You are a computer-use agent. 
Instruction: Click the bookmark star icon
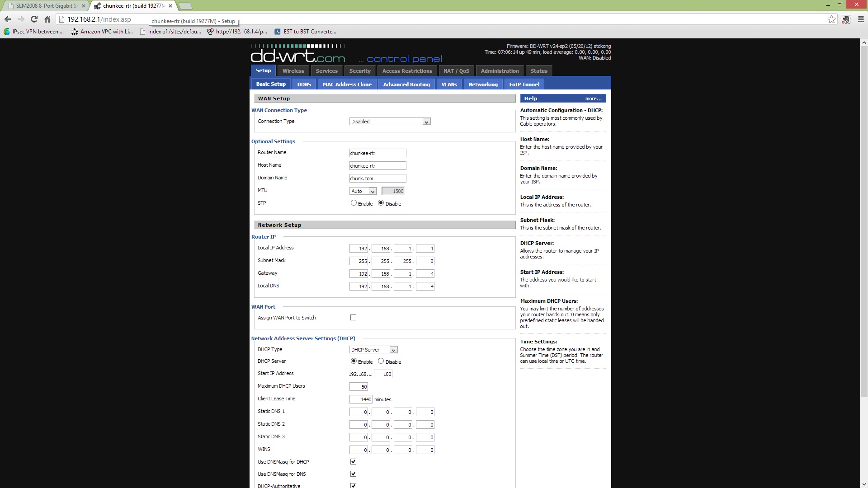831,19
